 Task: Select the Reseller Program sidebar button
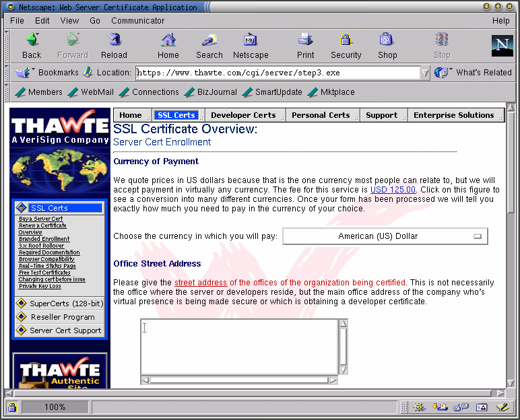point(63,317)
